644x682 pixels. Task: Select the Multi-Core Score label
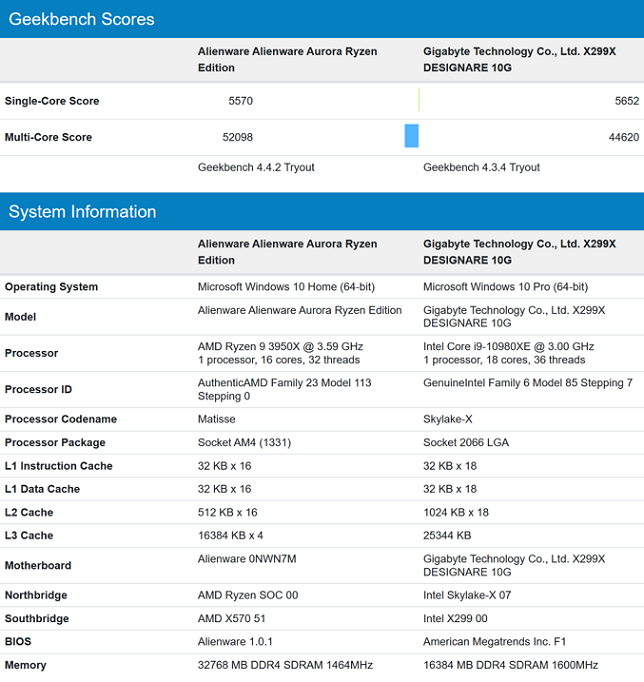tap(48, 137)
